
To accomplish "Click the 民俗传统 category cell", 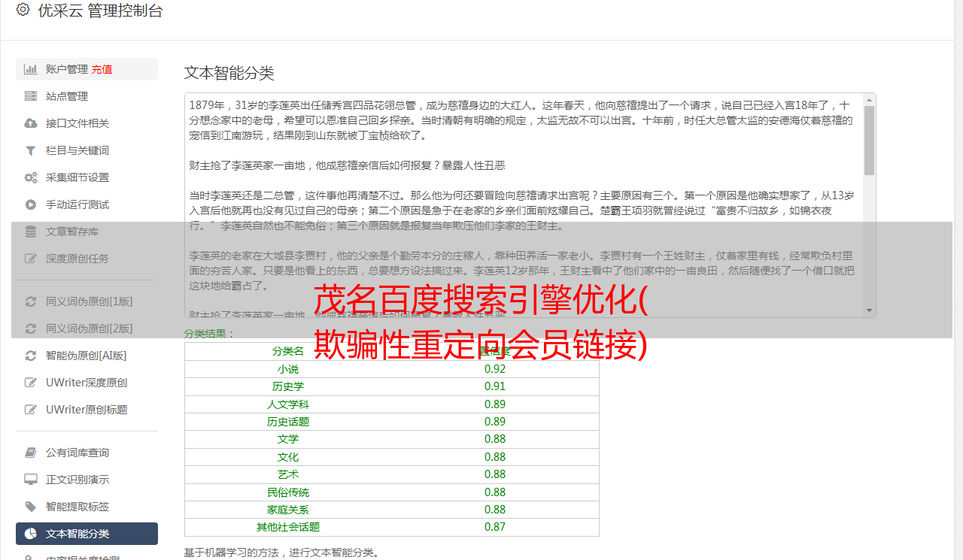I will [288, 492].
